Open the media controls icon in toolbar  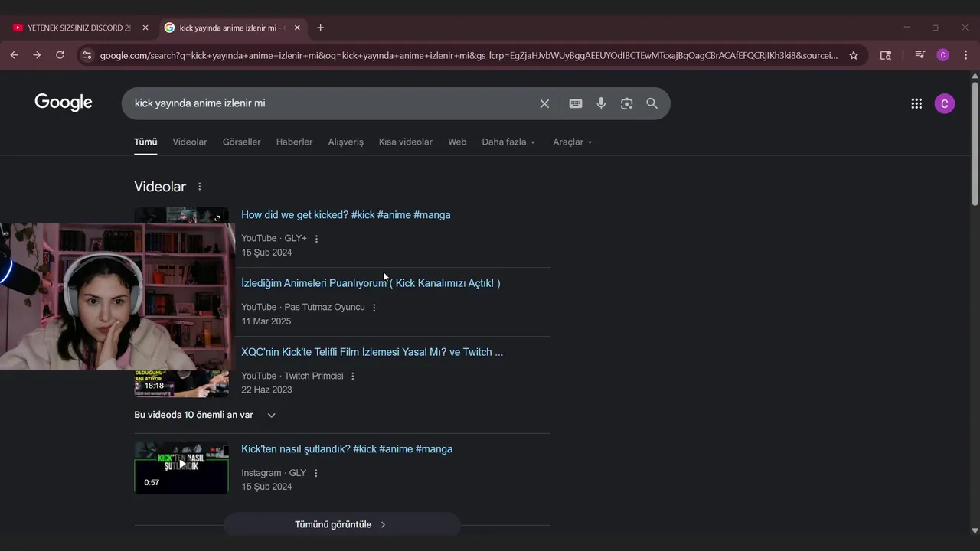click(920, 55)
